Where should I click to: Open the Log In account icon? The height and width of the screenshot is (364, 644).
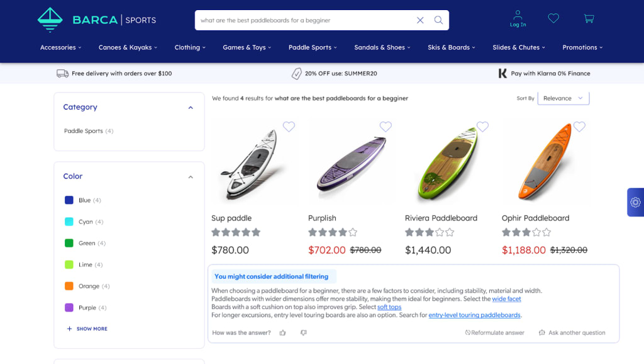coord(518,18)
